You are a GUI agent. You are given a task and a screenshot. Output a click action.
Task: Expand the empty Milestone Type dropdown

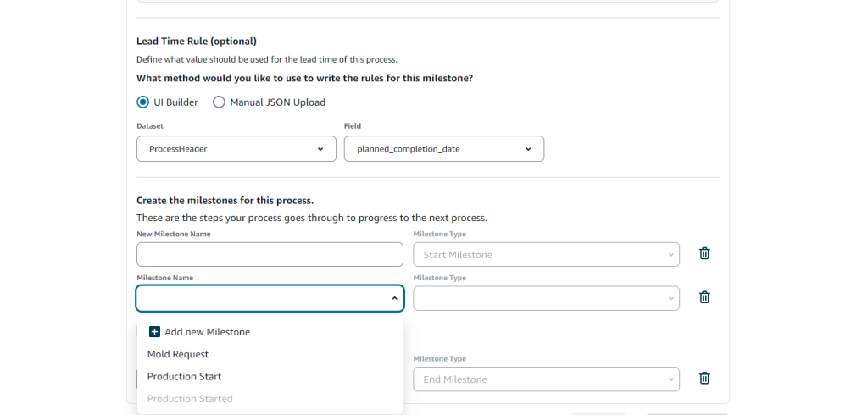point(546,298)
